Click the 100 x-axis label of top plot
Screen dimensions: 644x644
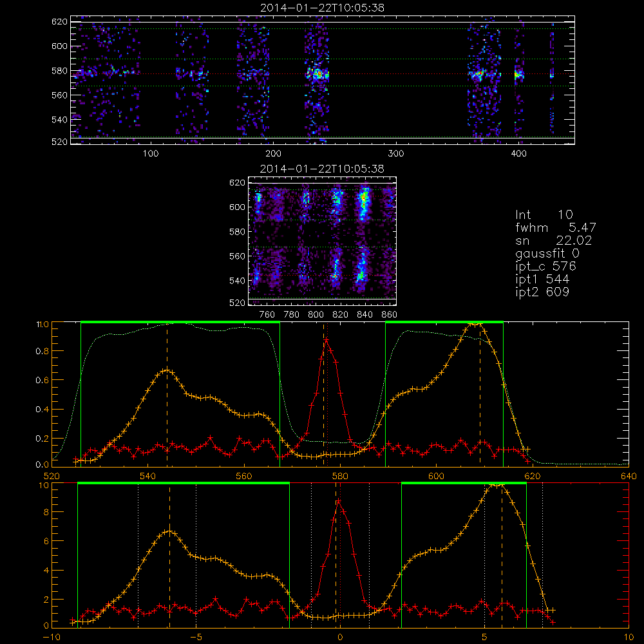pos(151,154)
